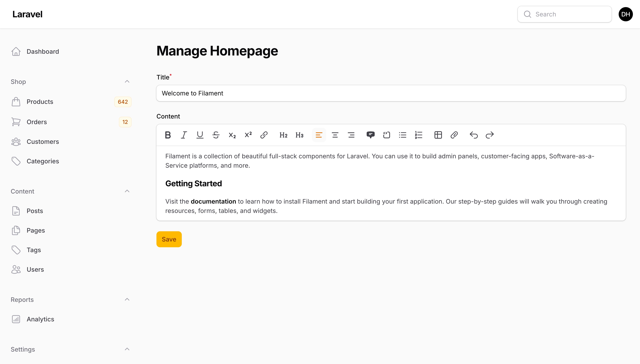Center-align the text

pyautogui.click(x=335, y=135)
